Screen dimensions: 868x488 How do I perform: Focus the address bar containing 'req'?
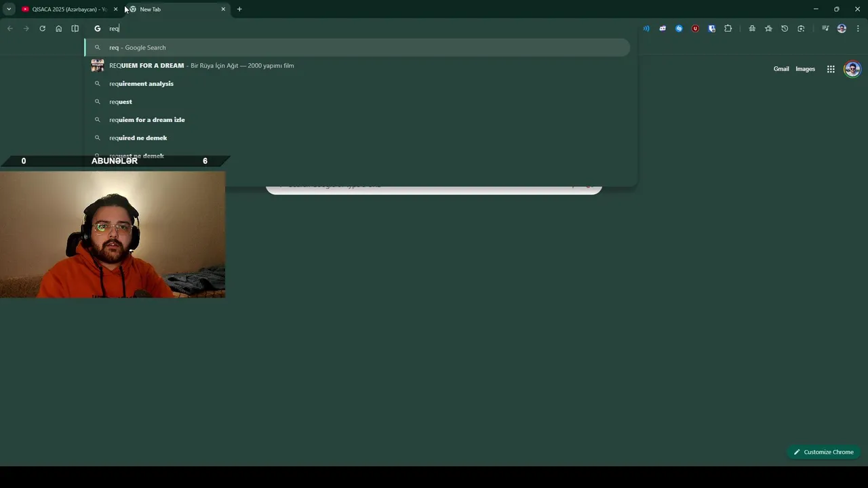pos(359,28)
